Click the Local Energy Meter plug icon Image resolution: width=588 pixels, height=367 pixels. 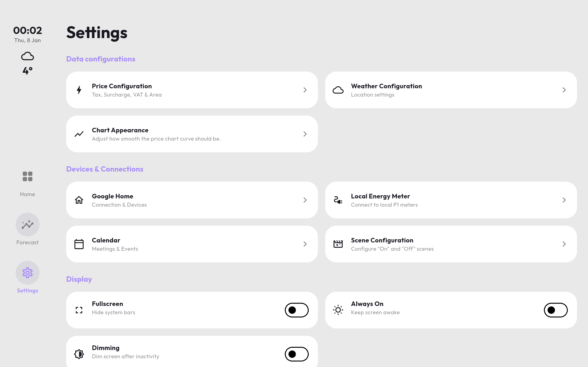338,200
